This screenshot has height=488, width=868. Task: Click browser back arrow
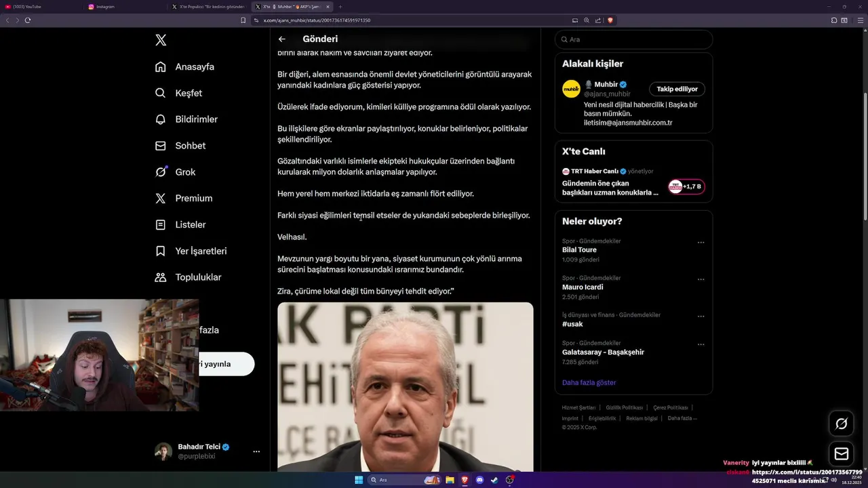[x=7, y=20]
